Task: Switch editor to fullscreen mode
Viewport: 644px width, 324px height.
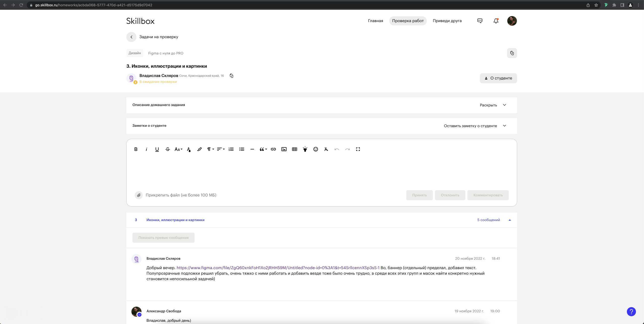Action: pos(358,149)
